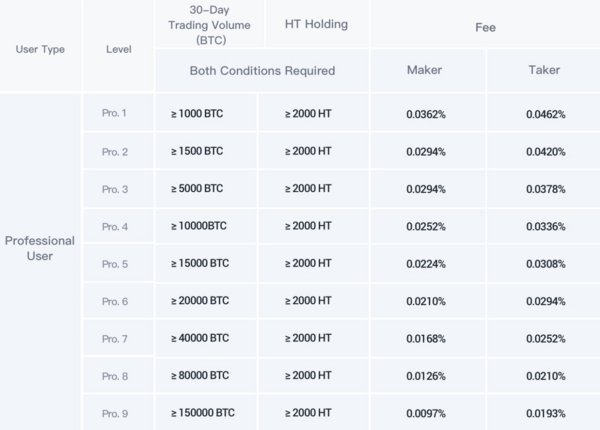600x430 pixels.
Task: Select the Pro. 1 level cell
Action: [x=115, y=114]
